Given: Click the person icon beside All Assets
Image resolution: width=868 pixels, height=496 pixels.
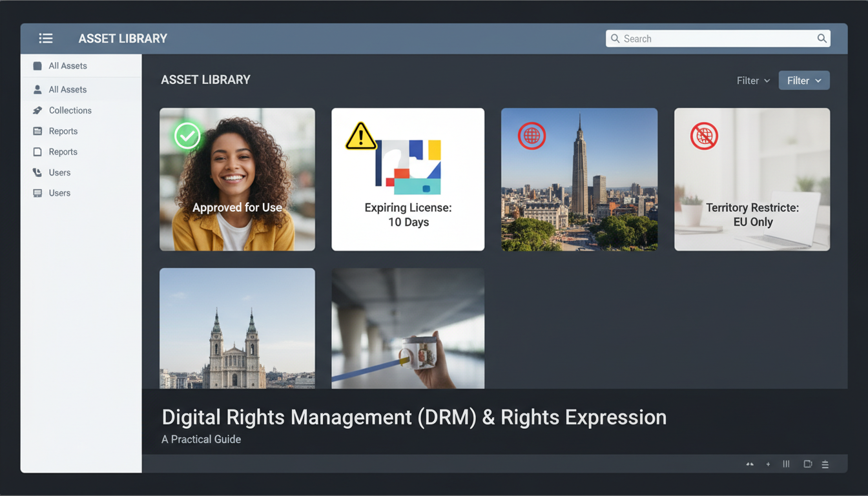Looking at the screenshot, I should pos(38,89).
